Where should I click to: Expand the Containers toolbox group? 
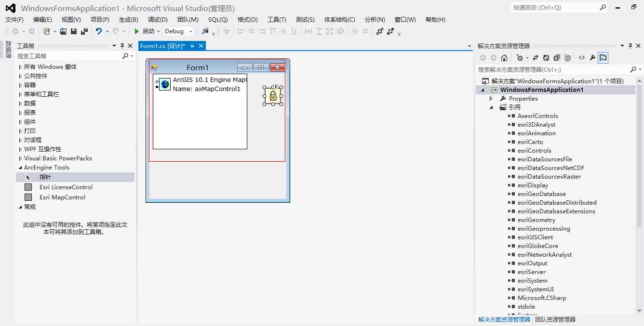coord(20,85)
